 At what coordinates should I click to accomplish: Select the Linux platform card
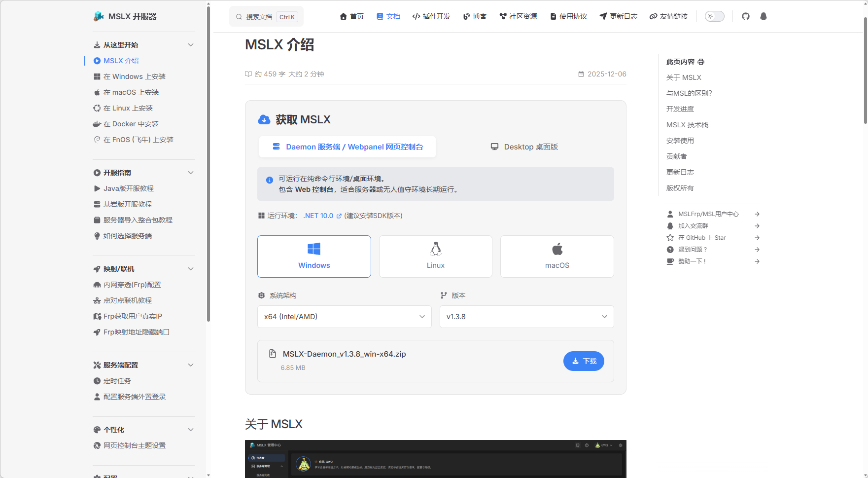[x=436, y=257]
